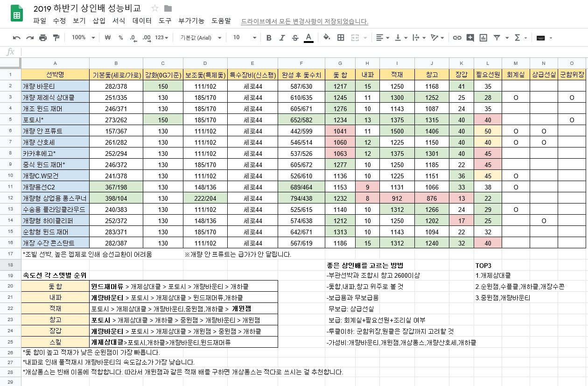Click the Undo arrow icon
Image resolution: width=588 pixels, height=386 pixels.
pos(17,38)
